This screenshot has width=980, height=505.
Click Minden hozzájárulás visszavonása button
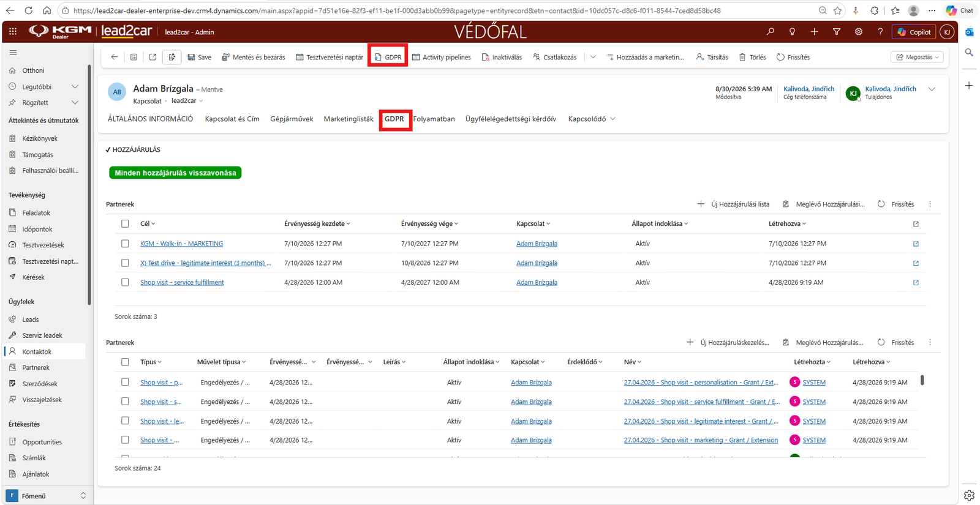tap(175, 173)
